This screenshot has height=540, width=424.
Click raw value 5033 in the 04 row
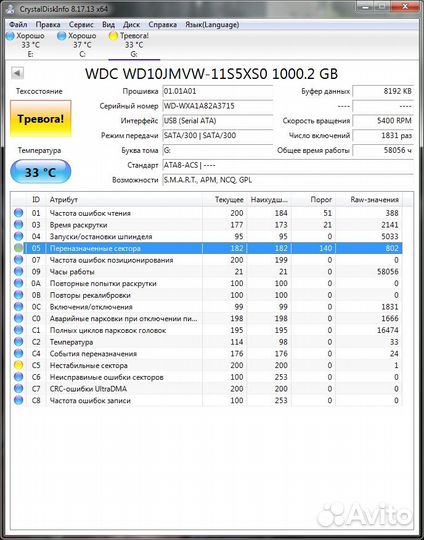[390, 236]
